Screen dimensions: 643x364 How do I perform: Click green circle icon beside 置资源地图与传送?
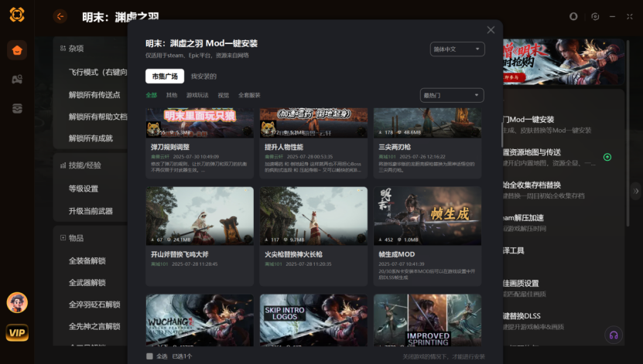pyautogui.click(x=607, y=157)
